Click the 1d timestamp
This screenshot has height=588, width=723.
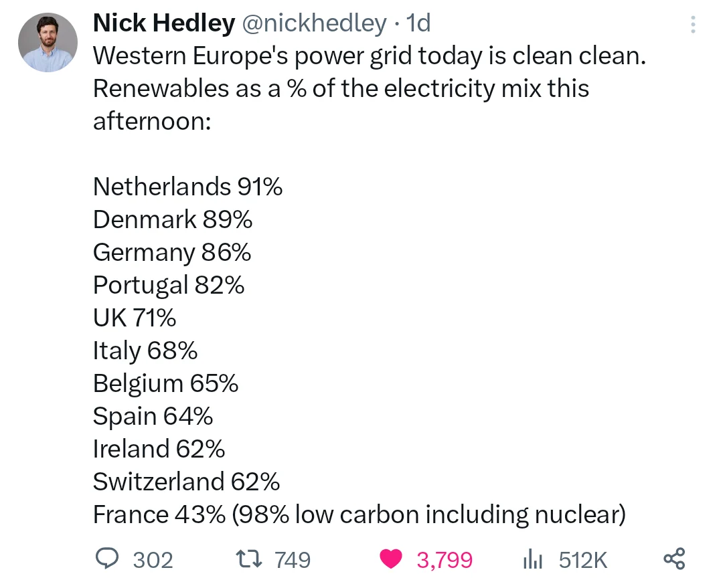click(x=418, y=23)
